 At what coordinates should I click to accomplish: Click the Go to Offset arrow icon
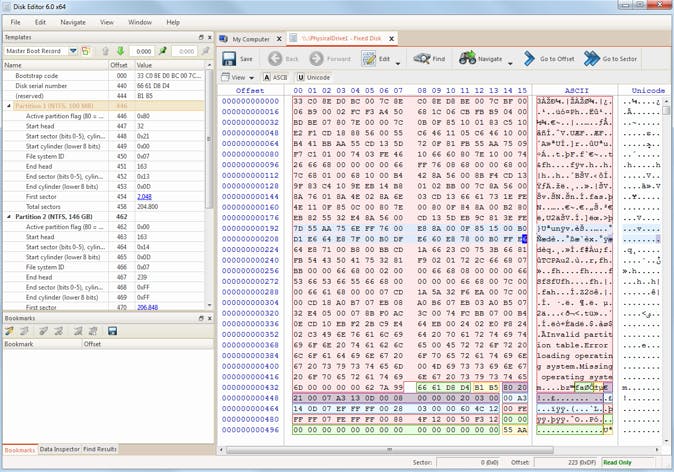[530, 59]
